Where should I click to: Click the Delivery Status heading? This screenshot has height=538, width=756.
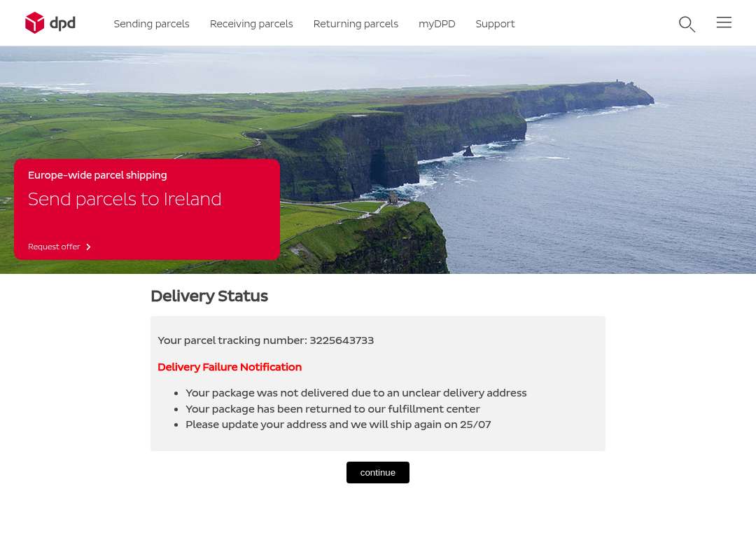(x=209, y=296)
